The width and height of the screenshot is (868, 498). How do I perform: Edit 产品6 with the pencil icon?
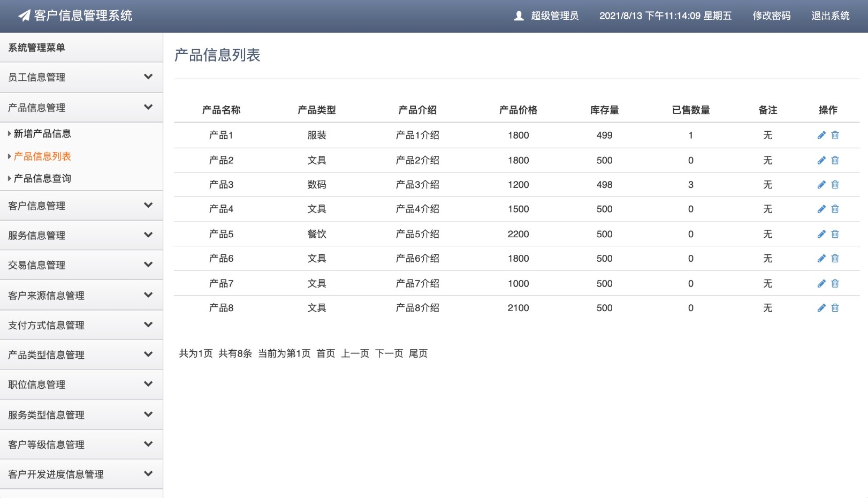(821, 259)
